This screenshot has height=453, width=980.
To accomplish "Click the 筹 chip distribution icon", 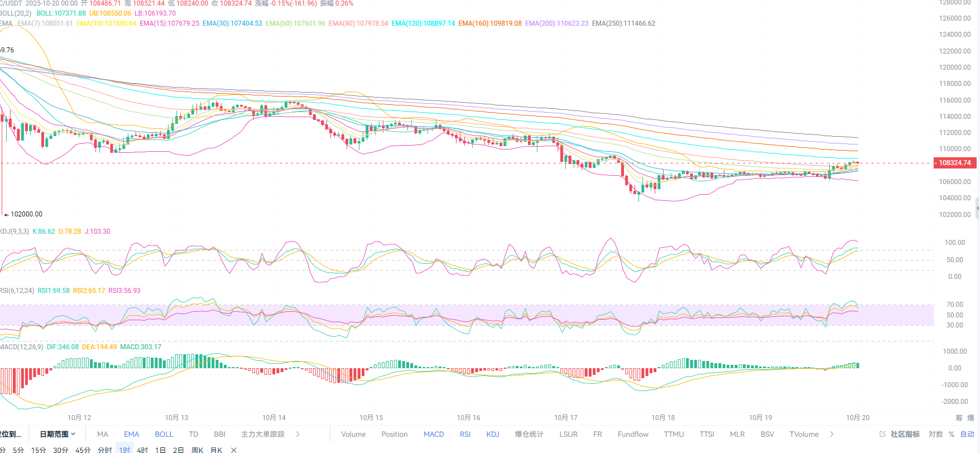I will click(x=959, y=418).
